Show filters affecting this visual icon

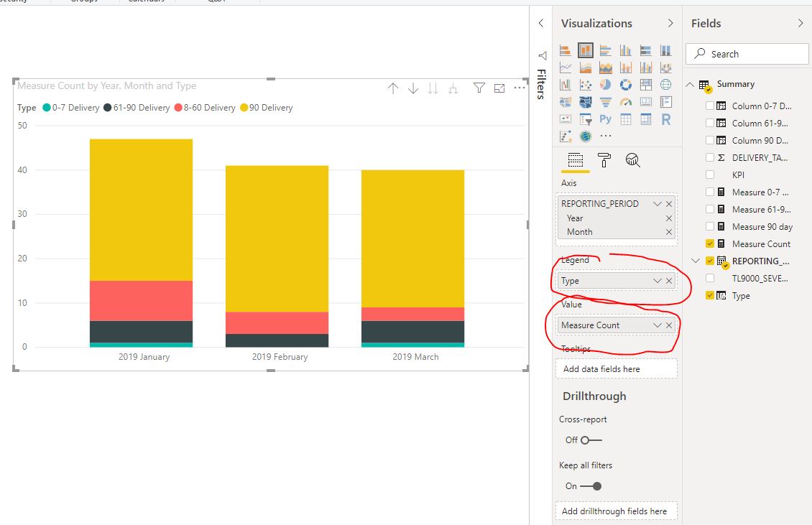[x=479, y=88]
